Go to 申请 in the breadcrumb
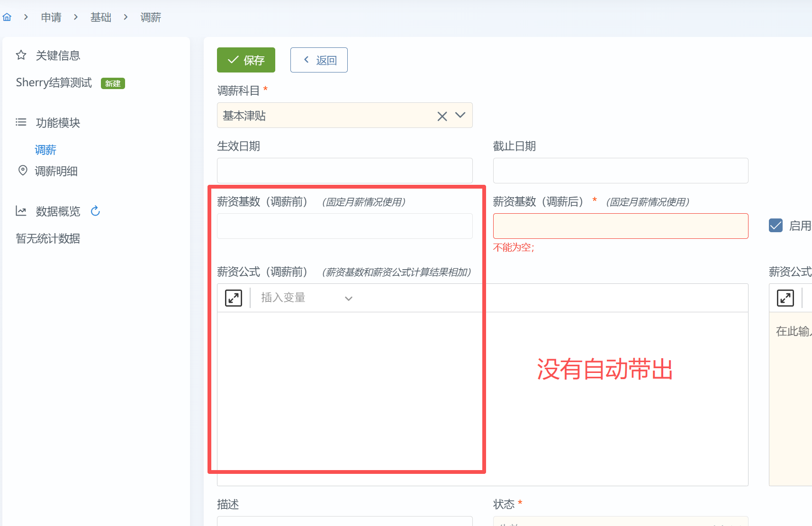 (x=51, y=18)
